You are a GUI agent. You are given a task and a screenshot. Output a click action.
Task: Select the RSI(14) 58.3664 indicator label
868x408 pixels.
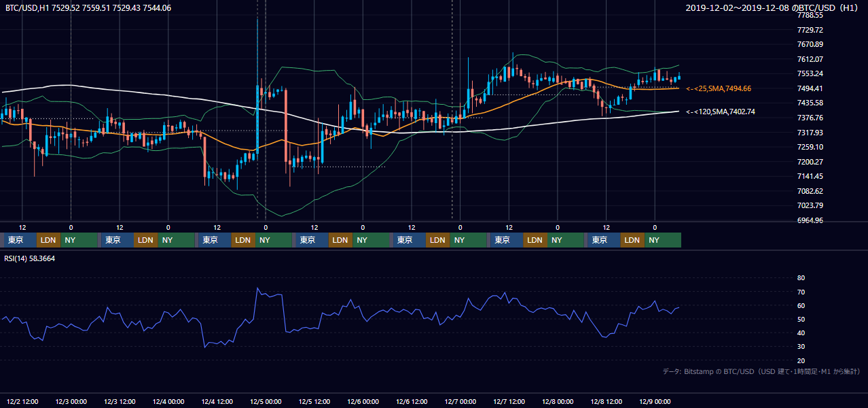30,258
